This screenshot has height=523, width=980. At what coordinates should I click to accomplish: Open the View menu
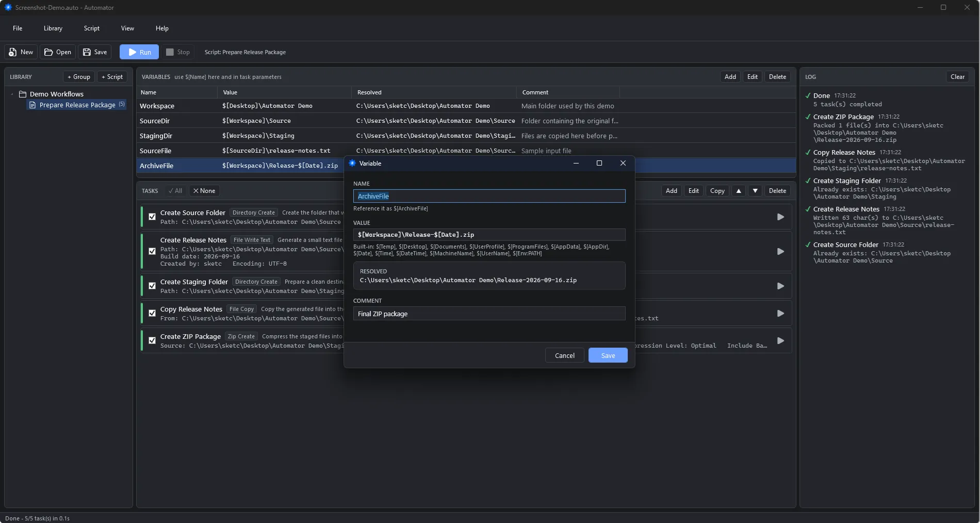pos(127,28)
